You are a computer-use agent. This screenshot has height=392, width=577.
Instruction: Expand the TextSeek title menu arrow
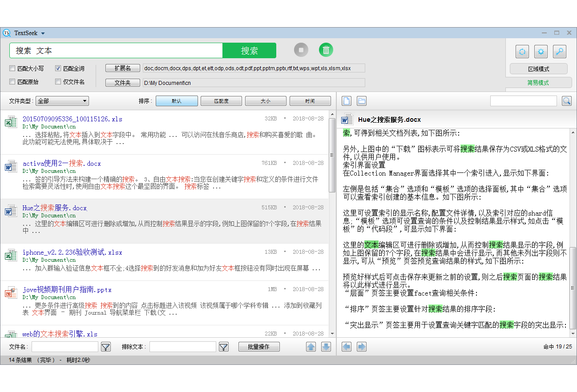click(43, 33)
